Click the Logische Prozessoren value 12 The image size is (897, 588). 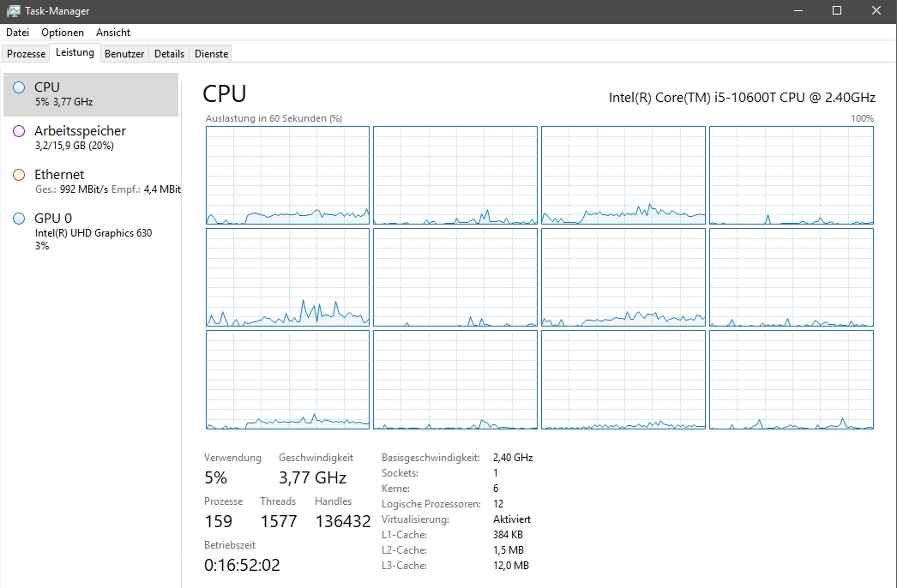pyautogui.click(x=498, y=504)
